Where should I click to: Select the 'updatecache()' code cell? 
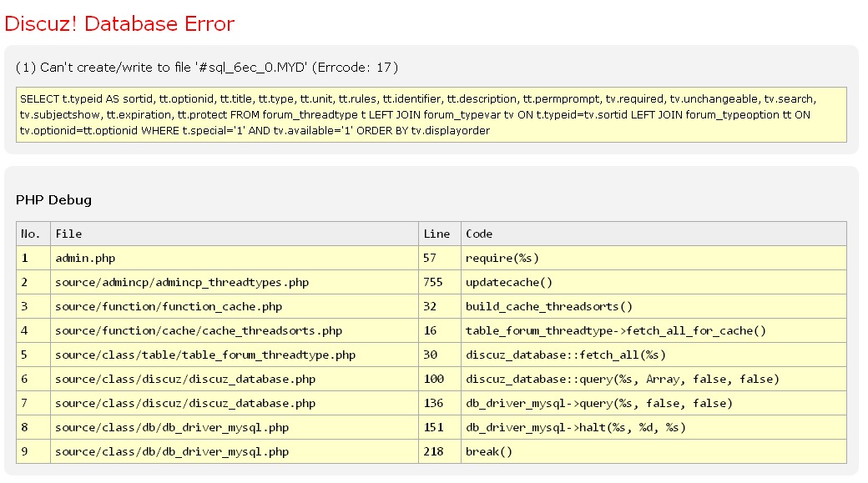(654, 282)
